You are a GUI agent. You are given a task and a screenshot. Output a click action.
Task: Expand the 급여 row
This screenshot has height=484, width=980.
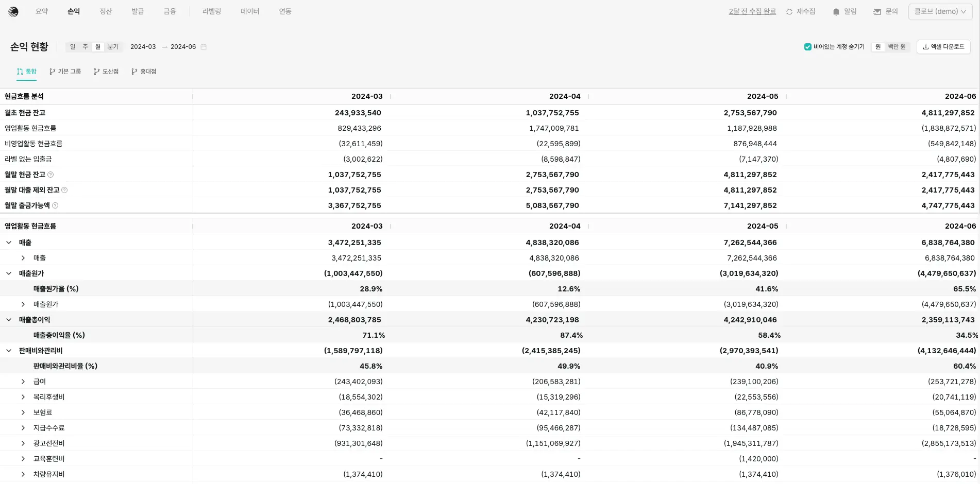(x=23, y=382)
